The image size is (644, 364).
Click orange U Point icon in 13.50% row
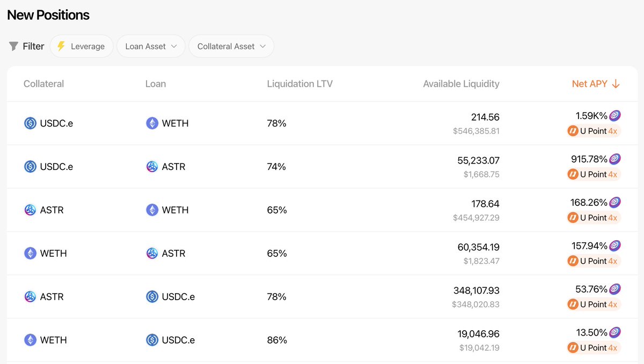(x=573, y=348)
